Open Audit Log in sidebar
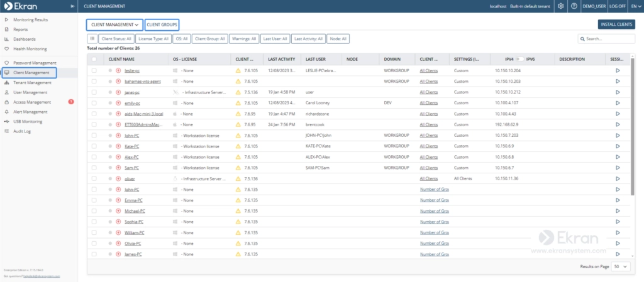 tap(22, 131)
